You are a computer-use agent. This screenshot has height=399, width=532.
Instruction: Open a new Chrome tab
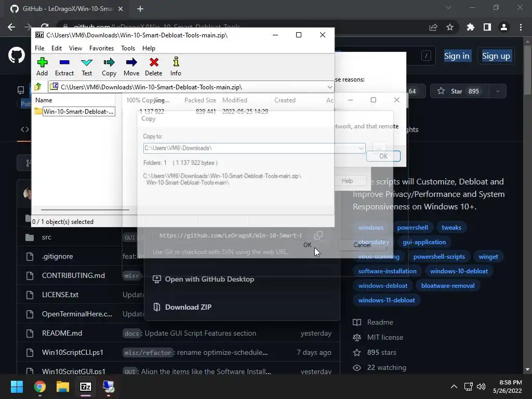click(x=140, y=9)
